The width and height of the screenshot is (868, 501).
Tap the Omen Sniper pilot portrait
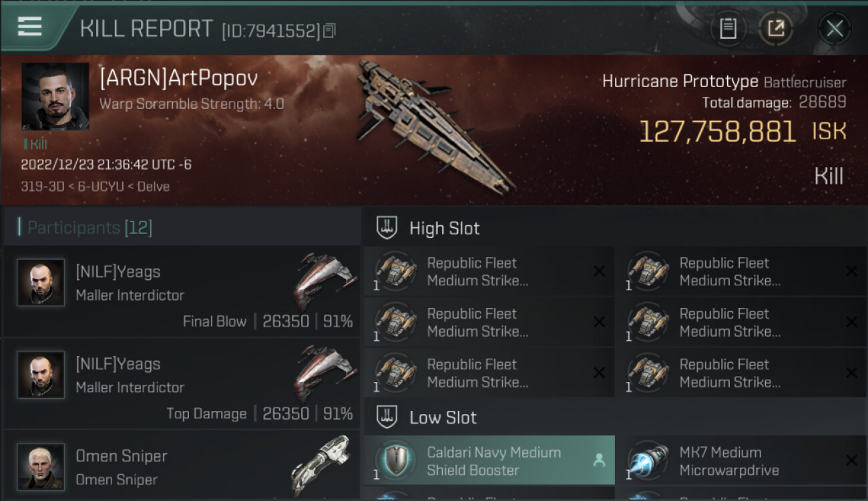pyautogui.click(x=41, y=466)
